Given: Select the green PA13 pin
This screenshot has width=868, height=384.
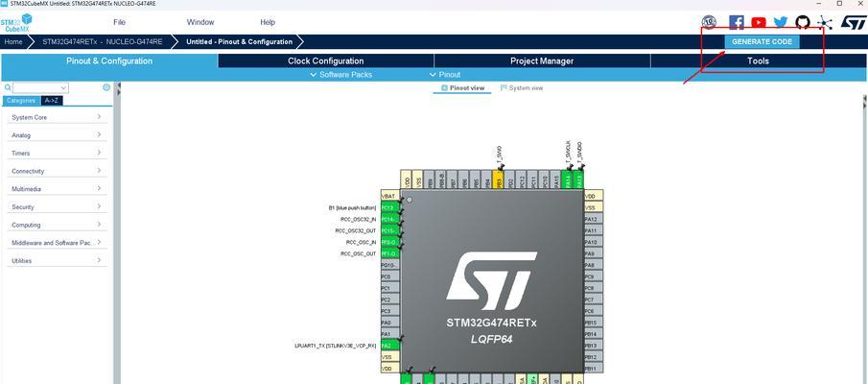Looking at the screenshot, I should 578,179.
